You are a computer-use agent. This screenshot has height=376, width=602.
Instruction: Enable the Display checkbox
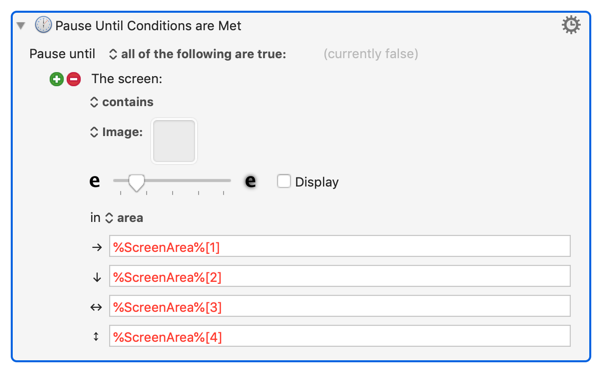point(284,181)
